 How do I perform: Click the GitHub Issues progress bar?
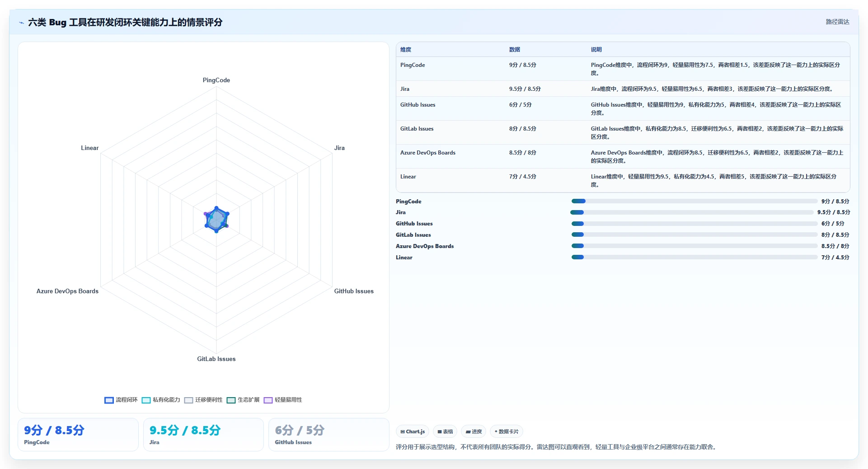pyautogui.click(x=694, y=224)
